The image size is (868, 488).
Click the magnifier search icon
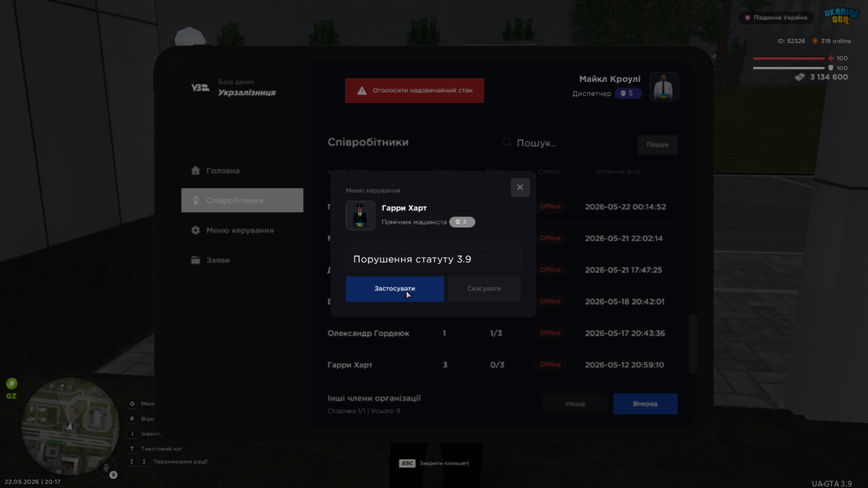[507, 142]
